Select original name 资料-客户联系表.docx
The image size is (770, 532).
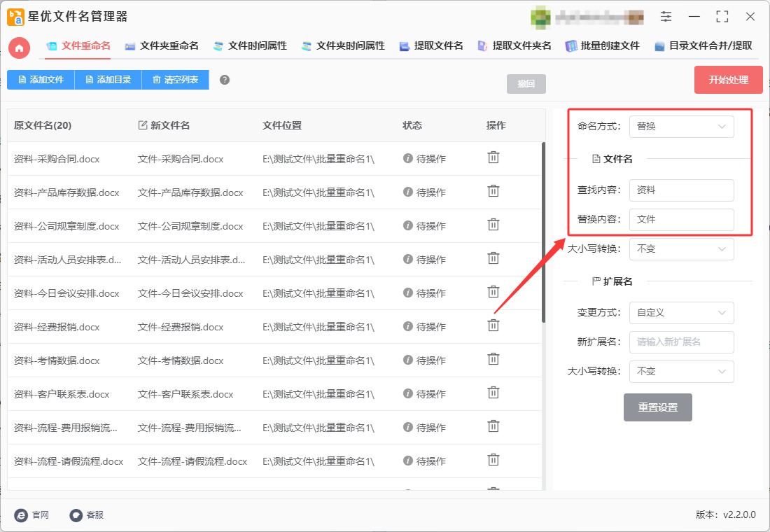tap(62, 395)
